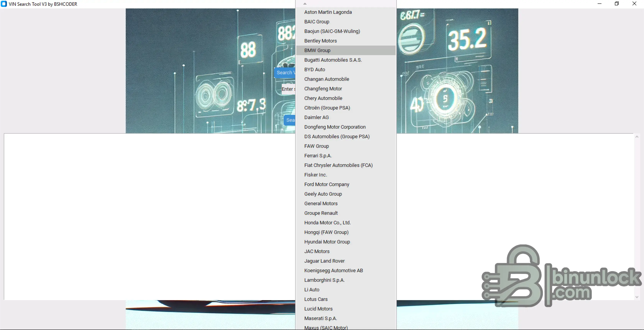Select Lamborghini S.p.A. entry
This screenshot has height=330, width=644.
click(x=346, y=280)
